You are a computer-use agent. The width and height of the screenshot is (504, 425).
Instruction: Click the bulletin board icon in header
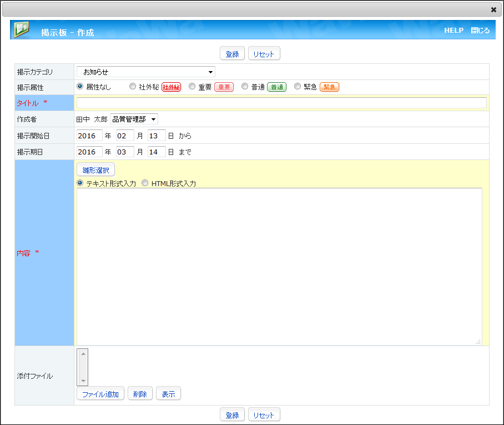tap(21, 30)
